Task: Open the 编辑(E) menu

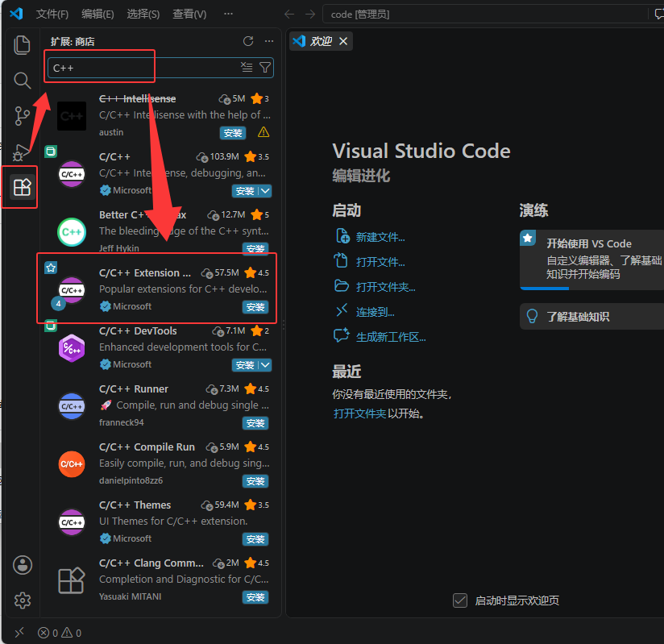Action: click(x=98, y=15)
